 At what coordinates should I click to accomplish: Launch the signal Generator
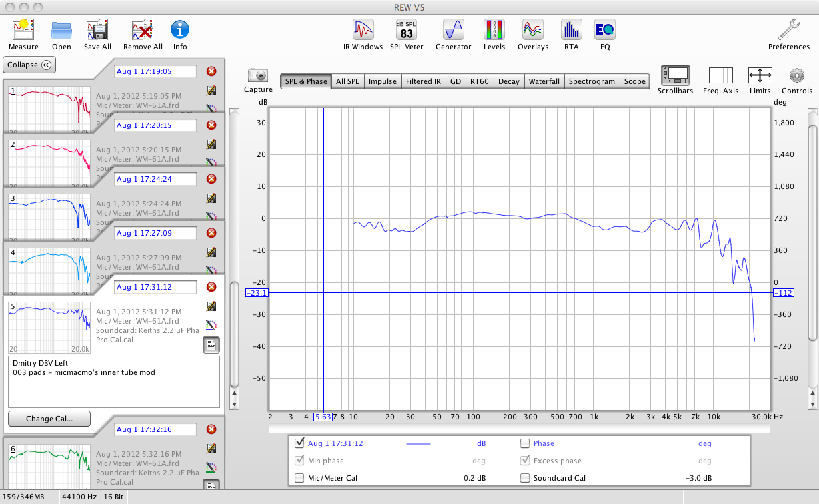click(x=453, y=30)
